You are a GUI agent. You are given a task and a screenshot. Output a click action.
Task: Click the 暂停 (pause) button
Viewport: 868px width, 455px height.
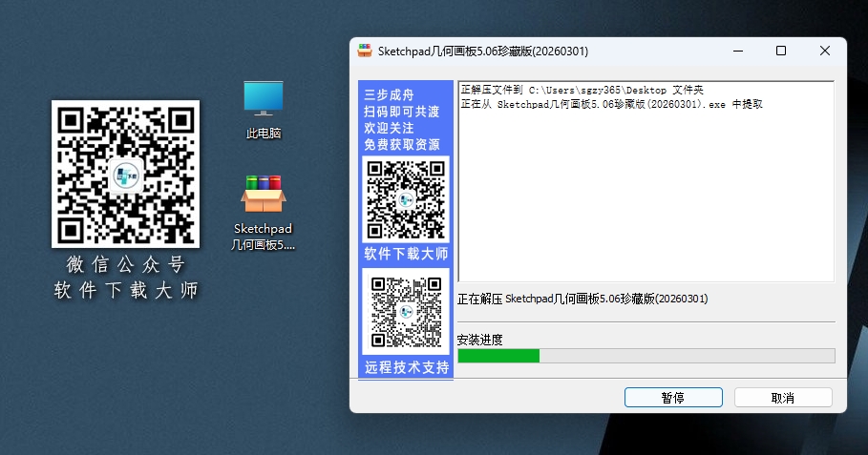673,398
